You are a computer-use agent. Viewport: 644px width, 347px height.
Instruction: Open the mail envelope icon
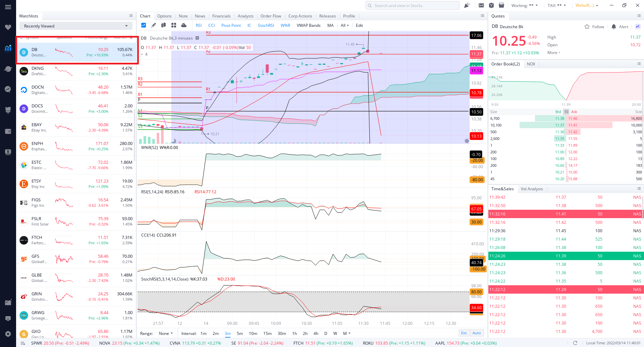[481, 5]
